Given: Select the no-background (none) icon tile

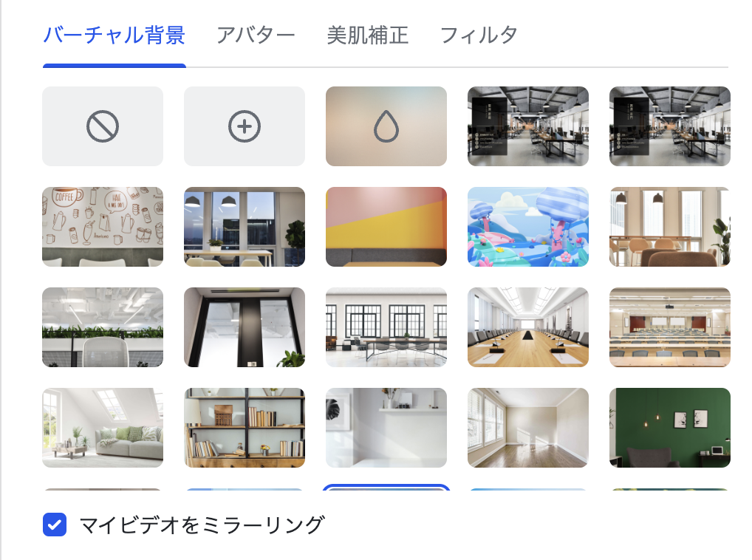Looking at the screenshot, I should 103,126.
